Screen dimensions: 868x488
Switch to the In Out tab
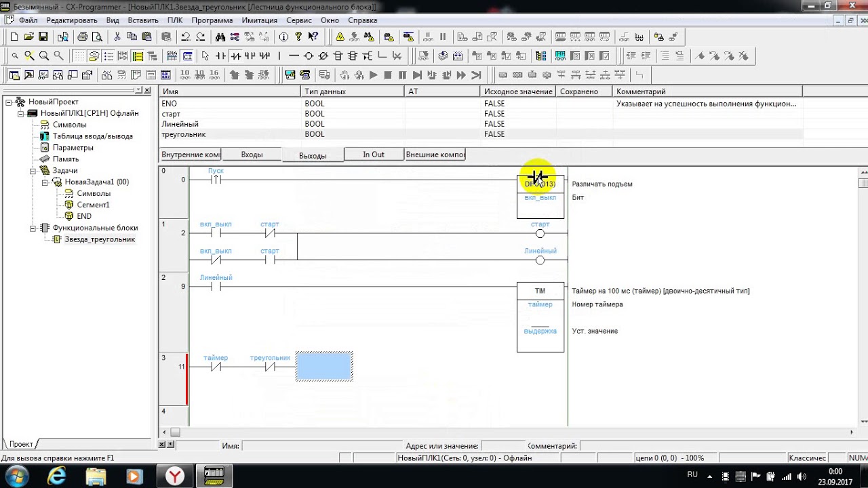pyautogui.click(x=374, y=155)
